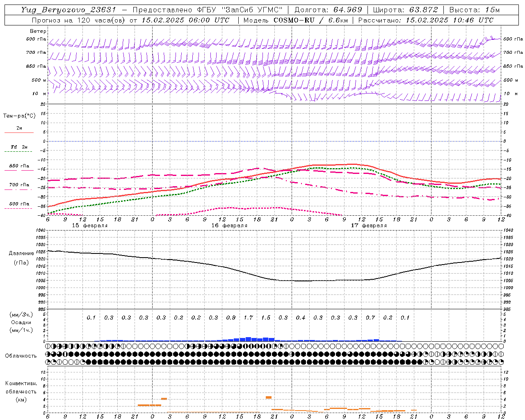Image resolution: width=525 pixels, height=420 pixels.
Task: Click the station title Yug_Beryozovo_23631
Action: click(x=68, y=10)
